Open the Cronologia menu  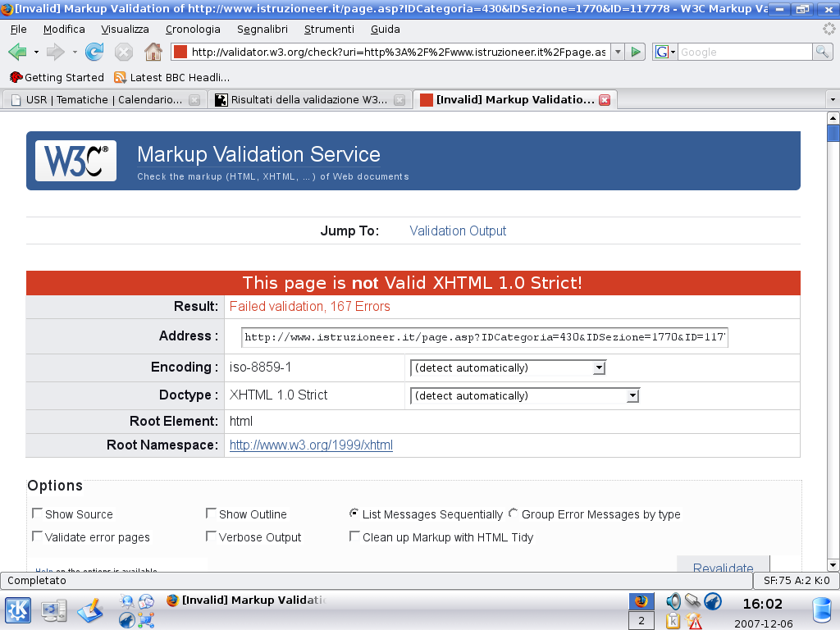[193, 30]
